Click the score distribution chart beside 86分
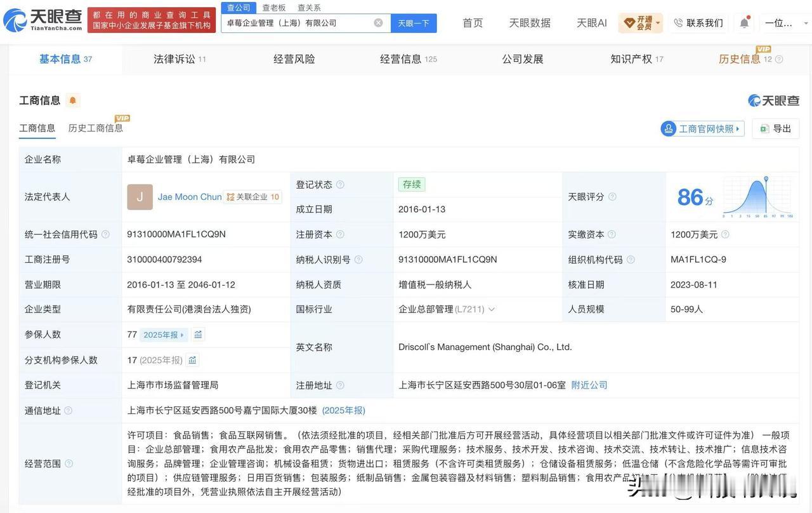812x513 pixels. tap(759, 197)
